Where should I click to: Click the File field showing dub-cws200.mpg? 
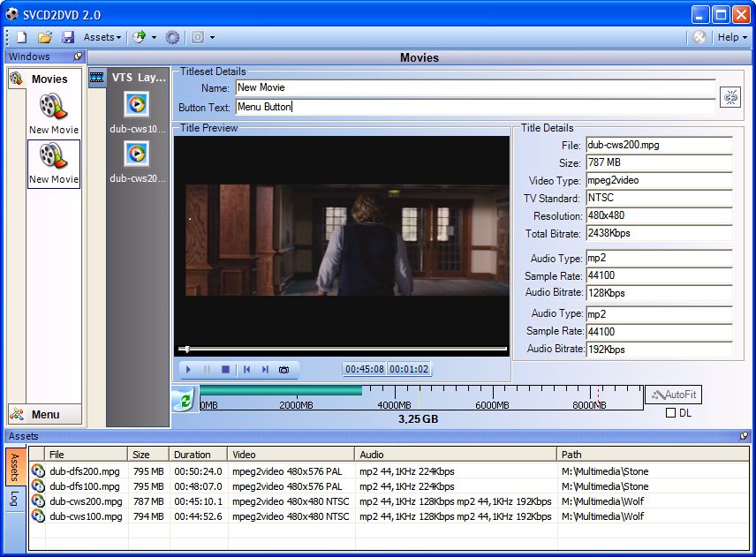pyautogui.click(x=659, y=145)
